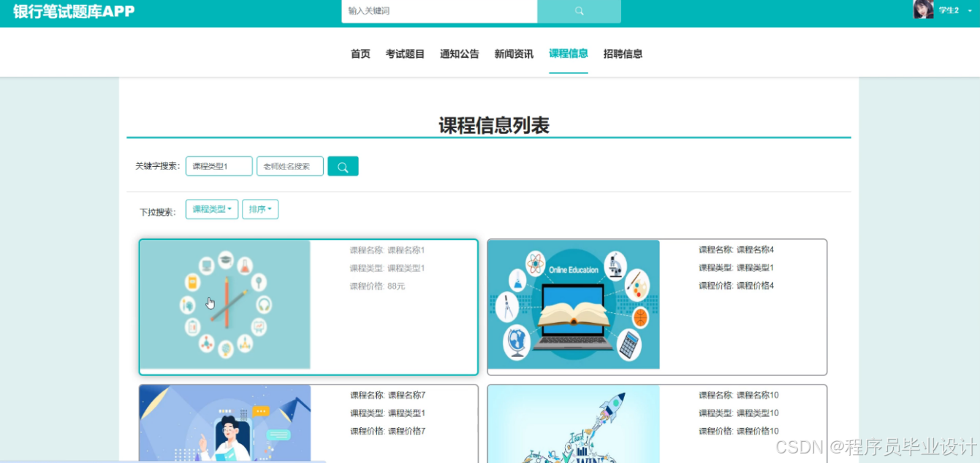Open the 招聘信息 page
This screenshot has width=980, height=463.
click(622, 53)
